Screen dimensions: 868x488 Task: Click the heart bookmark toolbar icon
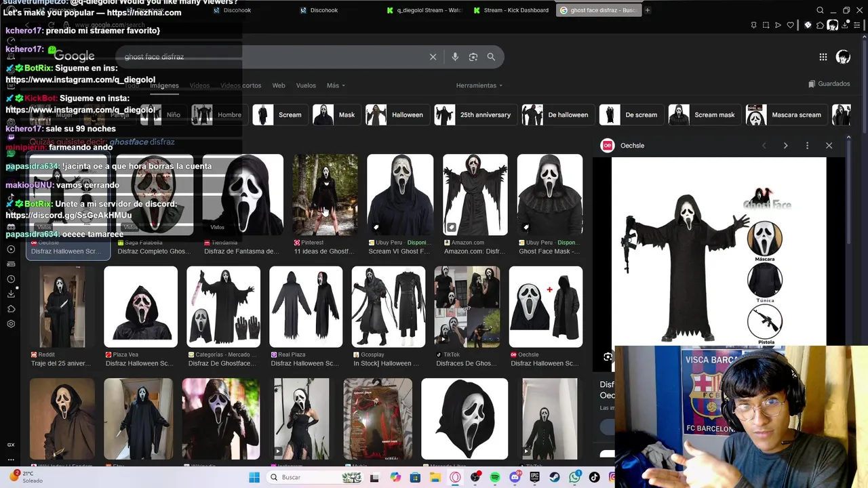coord(790,25)
